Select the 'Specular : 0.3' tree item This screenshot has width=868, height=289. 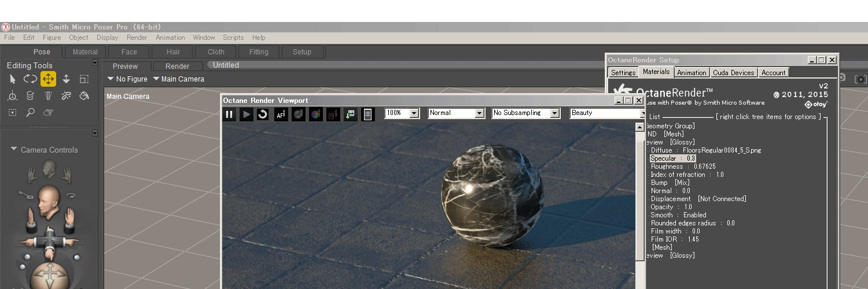[x=672, y=158]
